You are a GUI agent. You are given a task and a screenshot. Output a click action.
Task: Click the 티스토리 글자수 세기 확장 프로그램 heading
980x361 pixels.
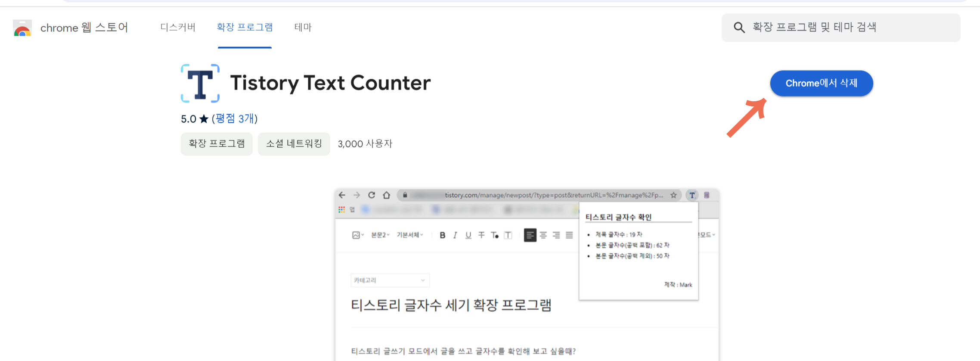451,305
